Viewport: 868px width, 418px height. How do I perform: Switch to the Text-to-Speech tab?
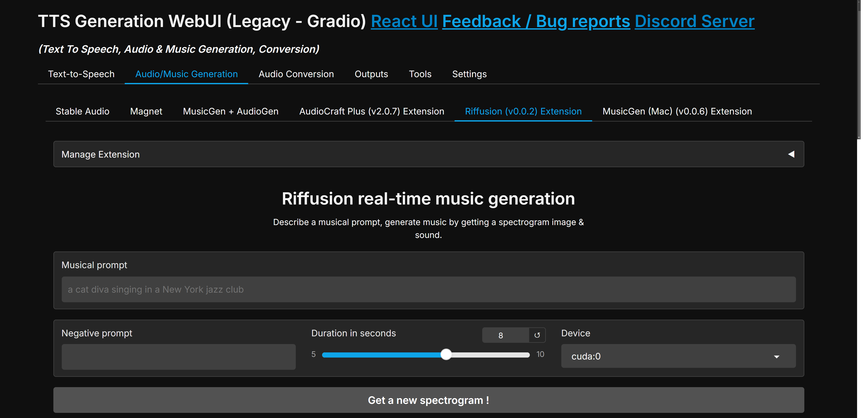coord(81,74)
